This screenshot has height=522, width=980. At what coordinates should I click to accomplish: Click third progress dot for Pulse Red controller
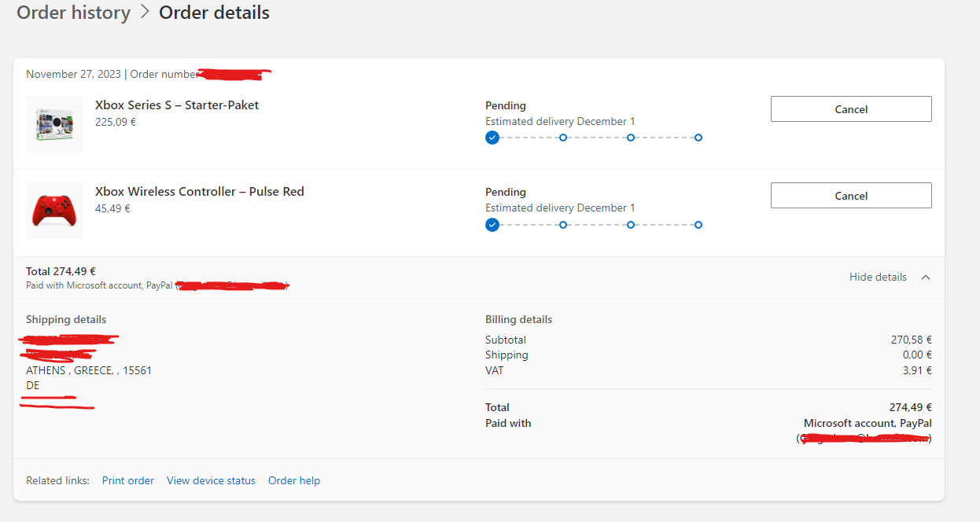coord(631,225)
